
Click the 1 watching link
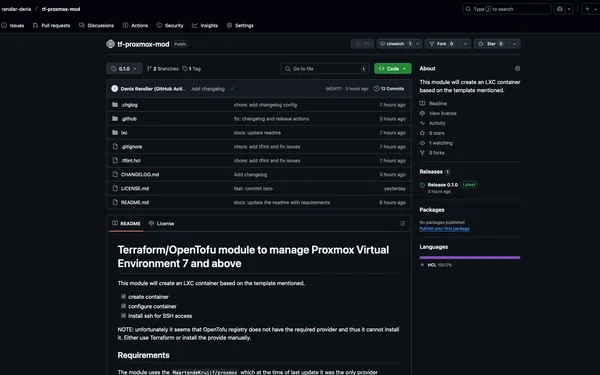point(436,143)
